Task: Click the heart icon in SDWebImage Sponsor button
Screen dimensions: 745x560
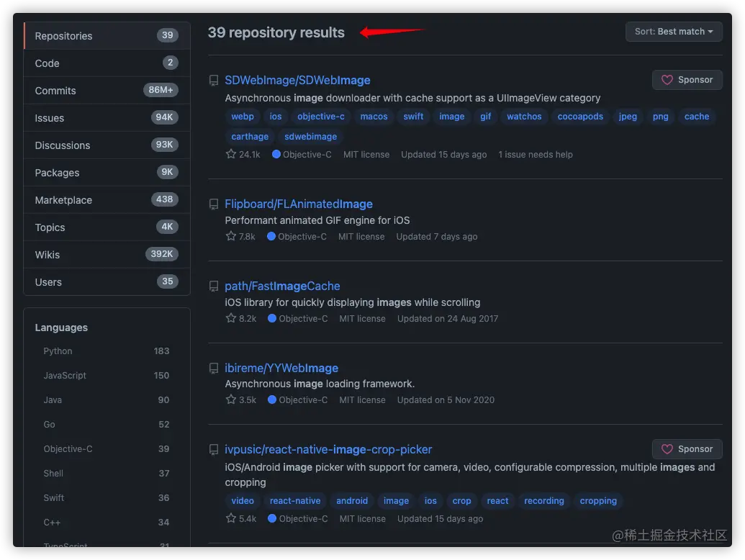Action: (667, 80)
